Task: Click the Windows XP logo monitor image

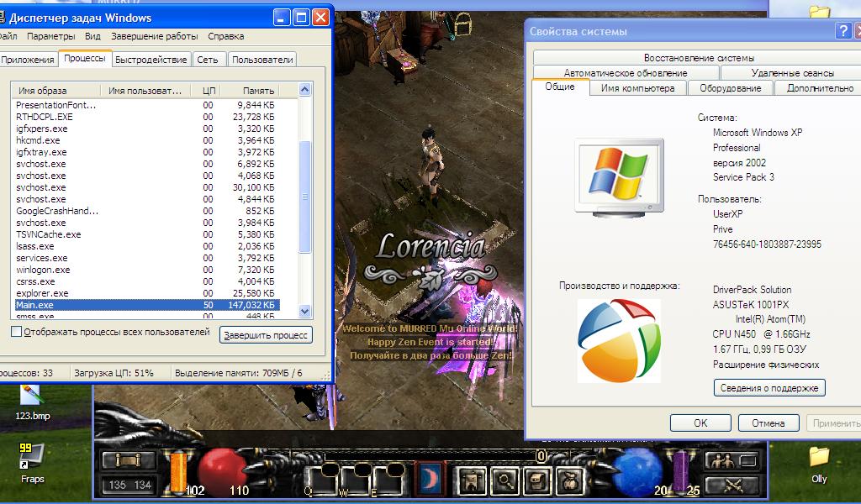Action: (619, 178)
